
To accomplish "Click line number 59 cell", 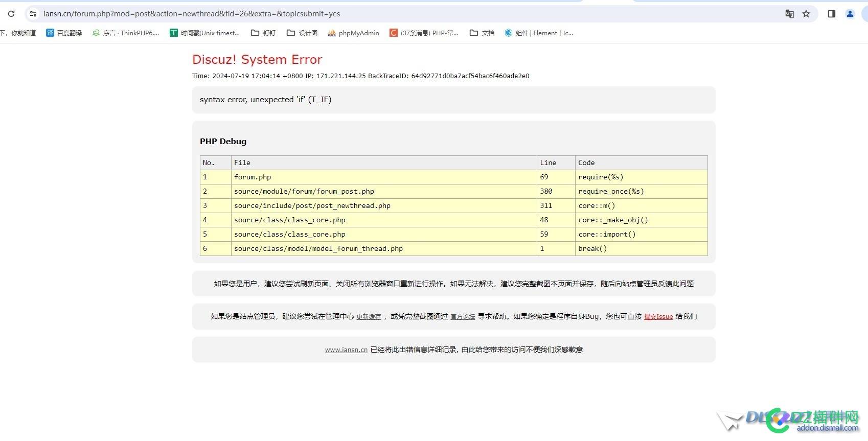I will tap(556, 235).
